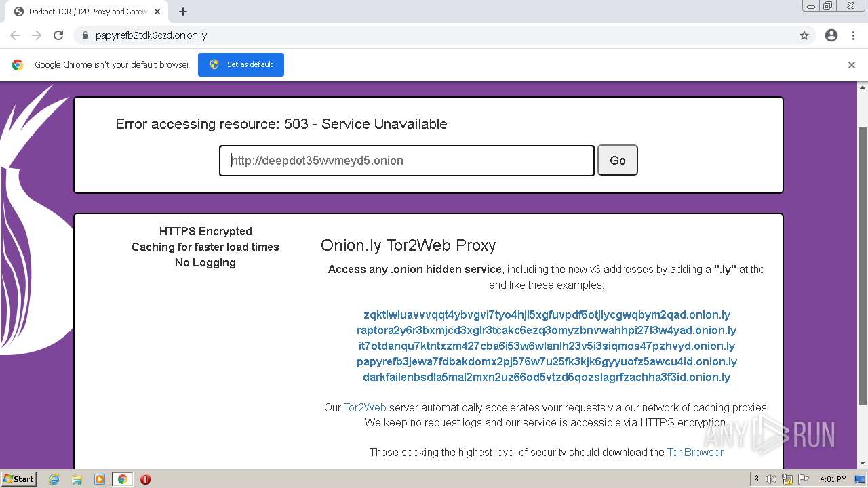Show hidden system tray icons
The height and width of the screenshot is (488, 868).
click(x=756, y=479)
